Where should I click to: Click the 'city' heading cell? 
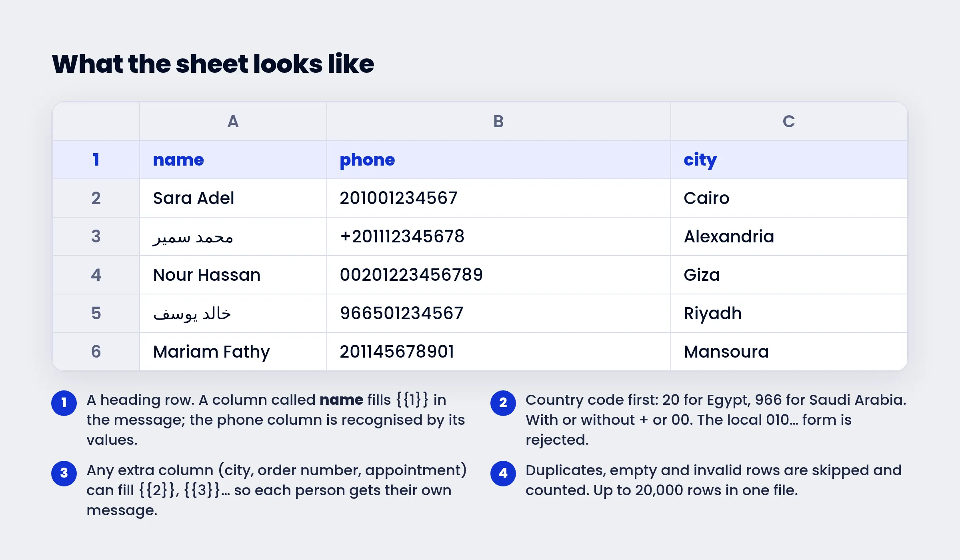(789, 160)
